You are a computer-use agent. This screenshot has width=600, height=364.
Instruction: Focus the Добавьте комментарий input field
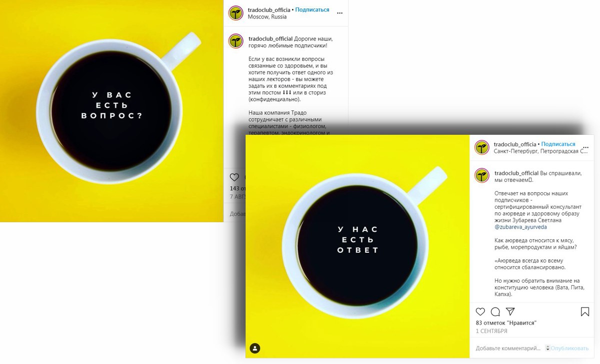coord(508,348)
